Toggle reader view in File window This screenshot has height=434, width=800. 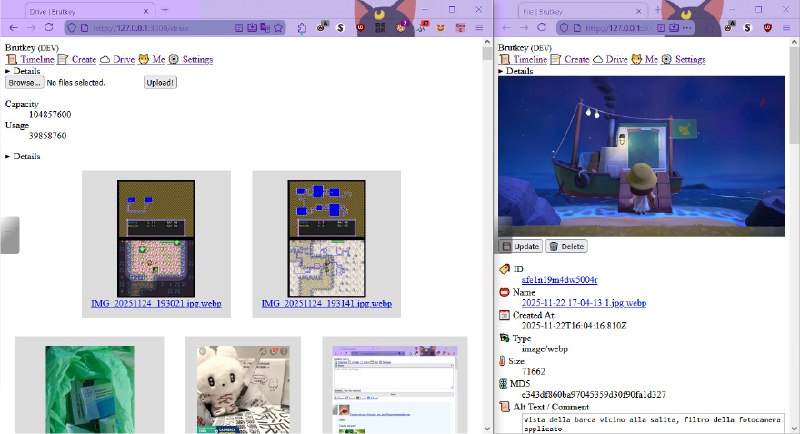click(661, 28)
